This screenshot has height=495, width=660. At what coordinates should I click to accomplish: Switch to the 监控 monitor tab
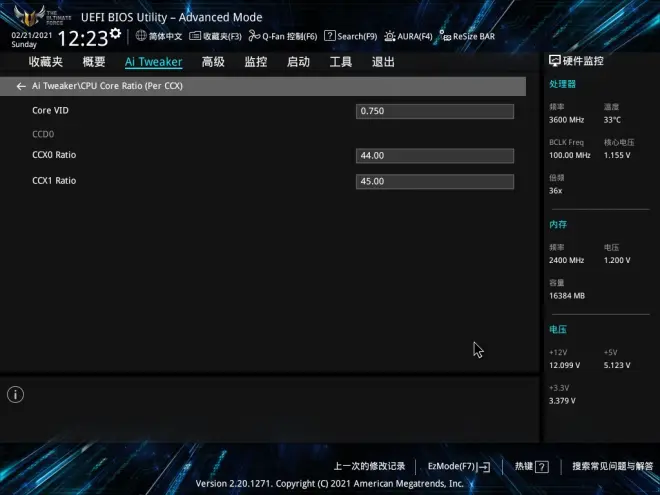pyautogui.click(x=256, y=62)
